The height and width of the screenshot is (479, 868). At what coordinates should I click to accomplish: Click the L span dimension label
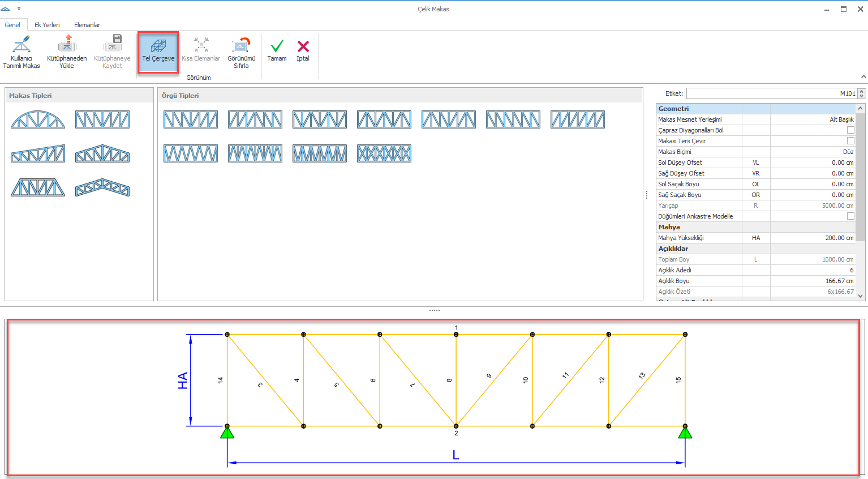[x=456, y=455]
